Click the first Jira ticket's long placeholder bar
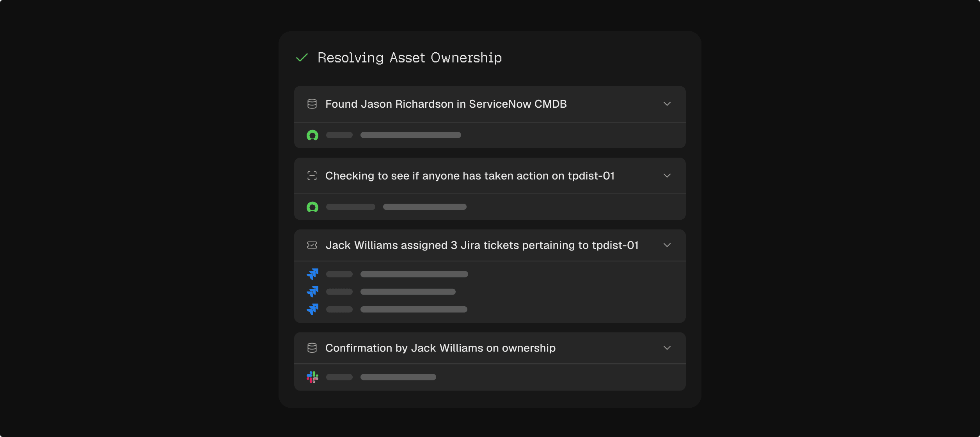 pos(414,274)
